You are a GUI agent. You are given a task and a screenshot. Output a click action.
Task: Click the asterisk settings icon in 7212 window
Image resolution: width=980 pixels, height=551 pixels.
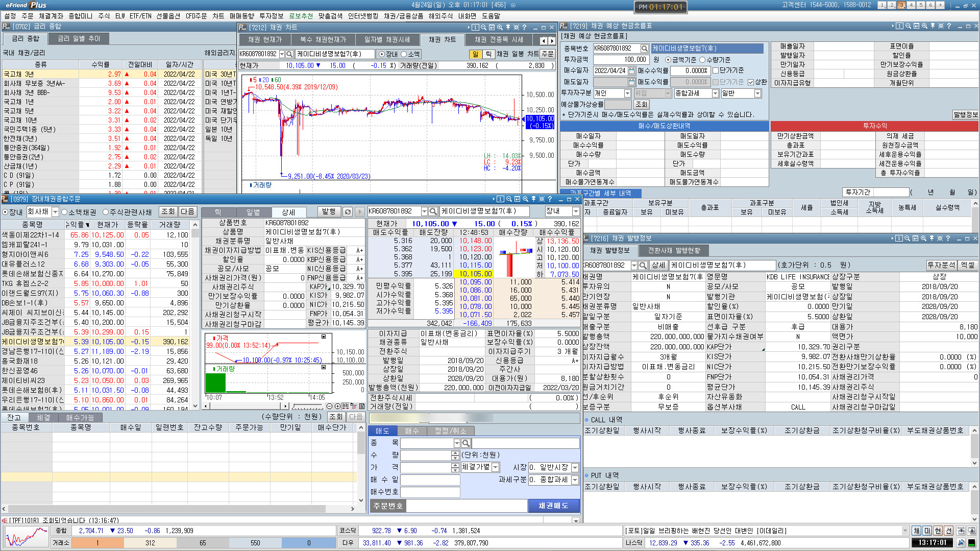click(x=516, y=28)
